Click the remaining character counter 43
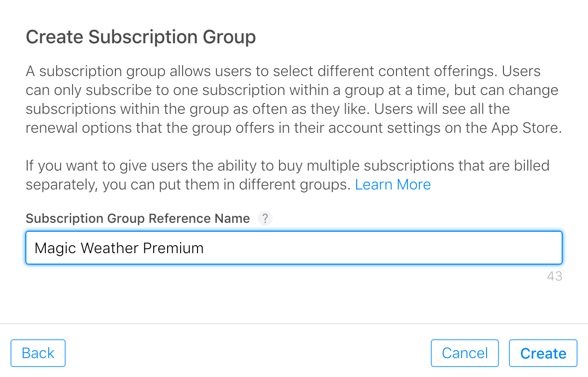 [554, 276]
